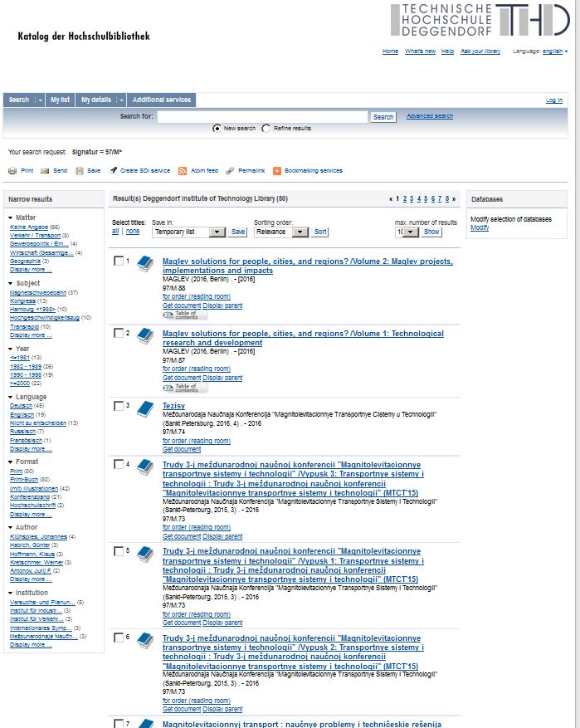Image resolution: width=580 pixels, height=728 pixels.
Task: Click the Save disk icon
Action: pos(80,171)
